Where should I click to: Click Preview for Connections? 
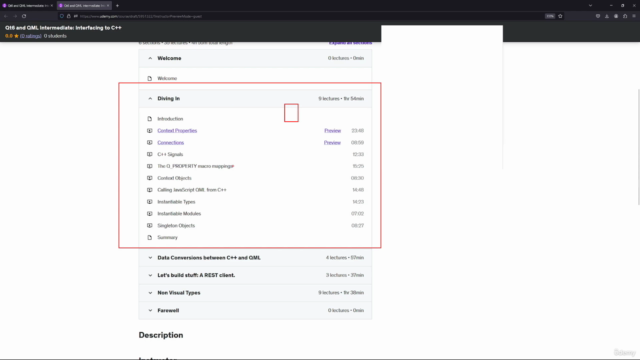(x=332, y=142)
